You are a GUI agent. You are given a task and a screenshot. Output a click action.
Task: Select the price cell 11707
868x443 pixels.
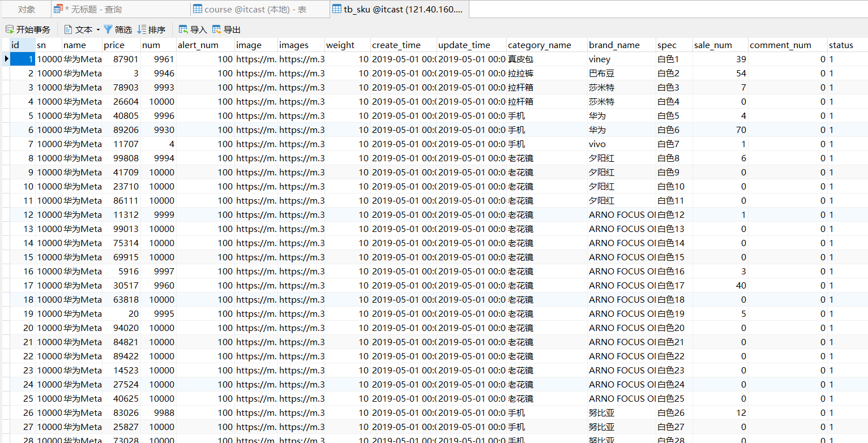(x=122, y=144)
